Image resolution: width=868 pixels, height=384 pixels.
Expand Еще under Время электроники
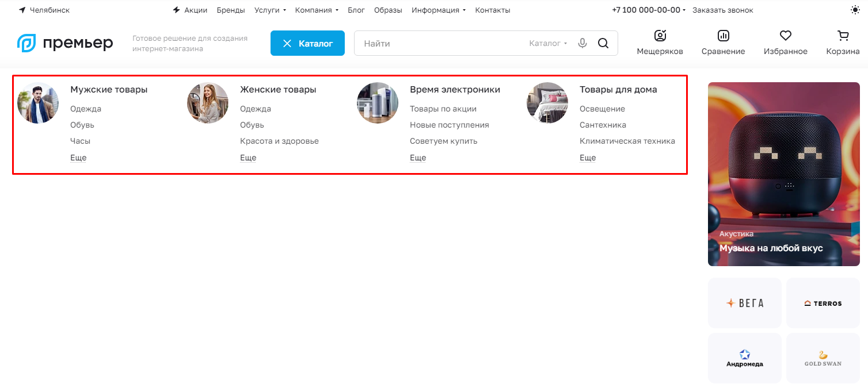pos(418,158)
